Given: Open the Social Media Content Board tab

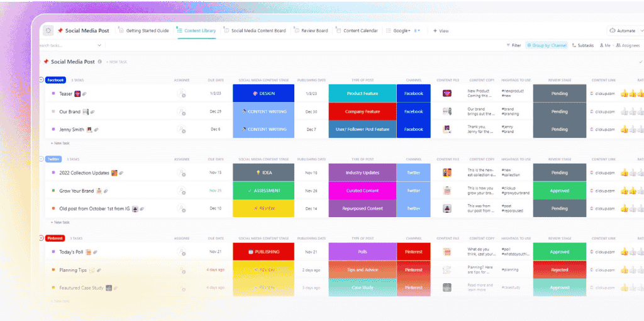Looking at the screenshot, I should click(x=255, y=31).
